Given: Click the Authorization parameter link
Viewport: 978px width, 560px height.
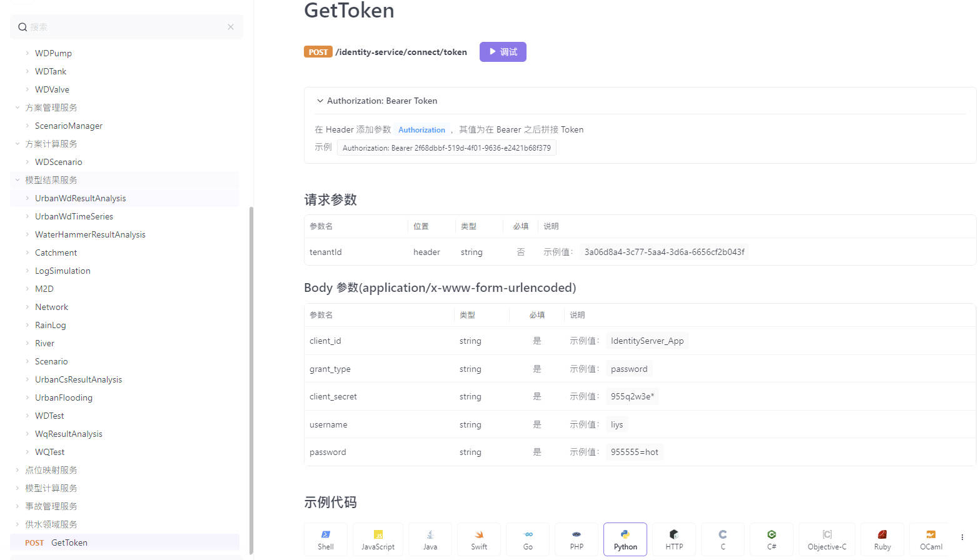Looking at the screenshot, I should pyautogui.click(x=421, y=130).
